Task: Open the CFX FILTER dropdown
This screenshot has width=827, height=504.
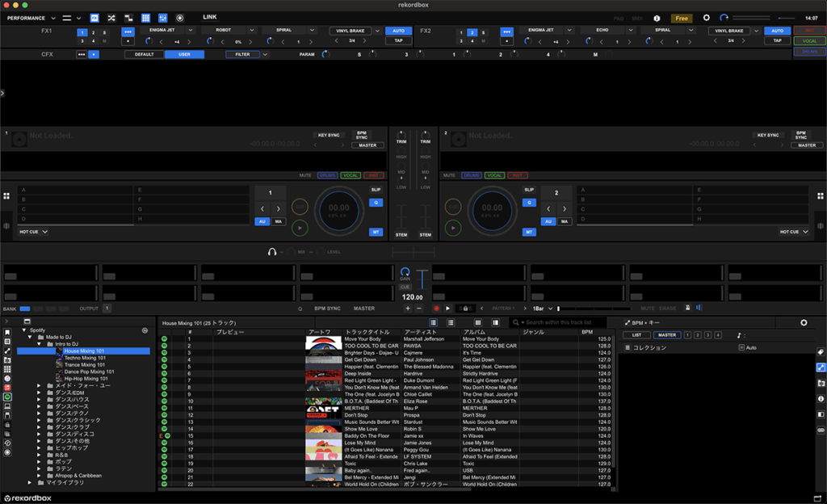Action: [265, 54]
